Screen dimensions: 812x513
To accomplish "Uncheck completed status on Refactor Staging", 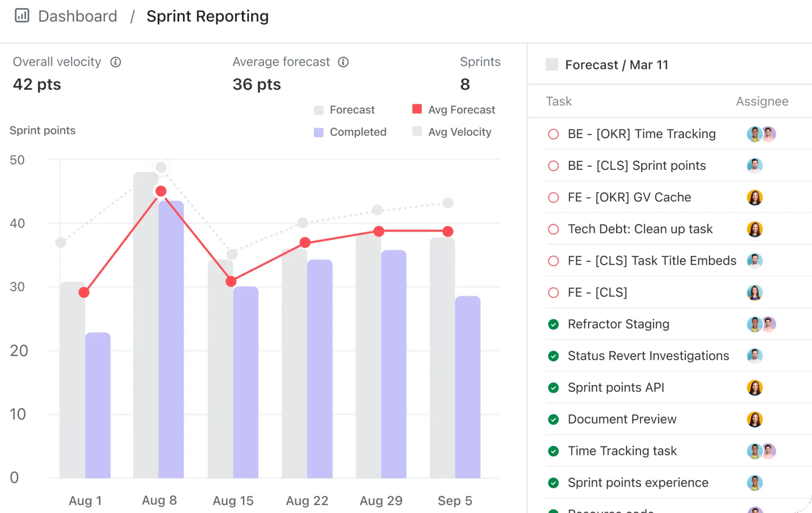I will (553, 324).
